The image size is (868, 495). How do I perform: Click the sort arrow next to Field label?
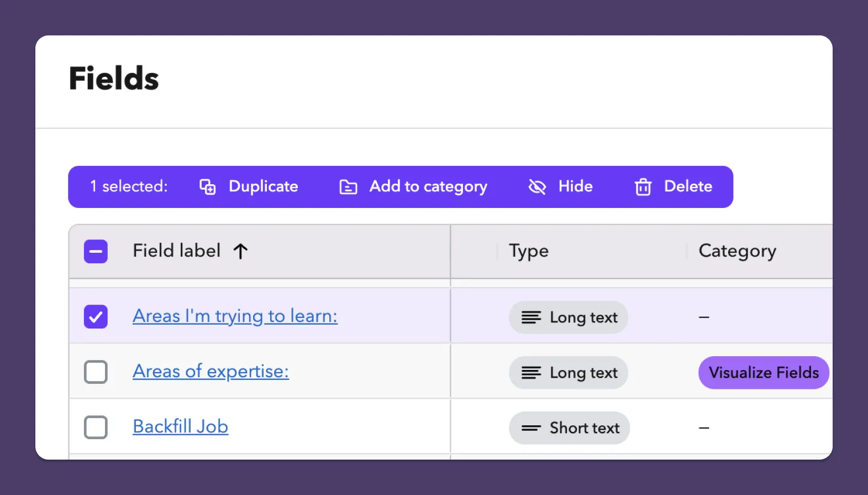[240, 251]
